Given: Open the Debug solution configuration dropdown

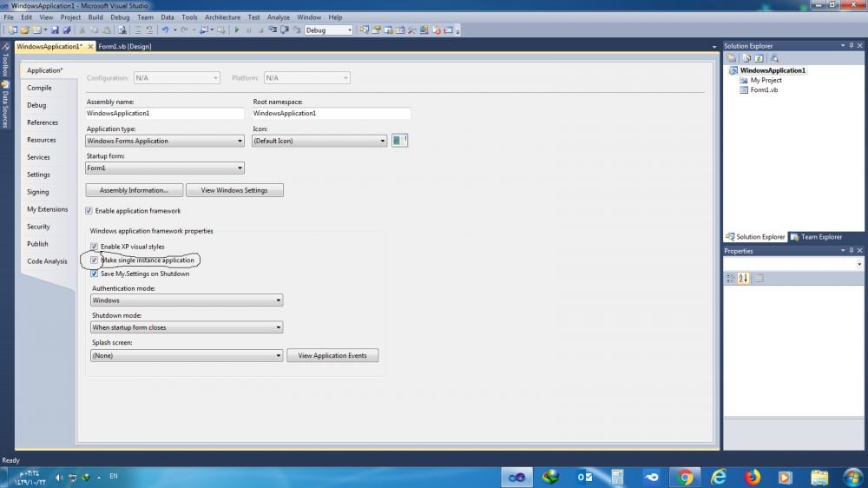Looking at the screenshot, I should 328,30.
